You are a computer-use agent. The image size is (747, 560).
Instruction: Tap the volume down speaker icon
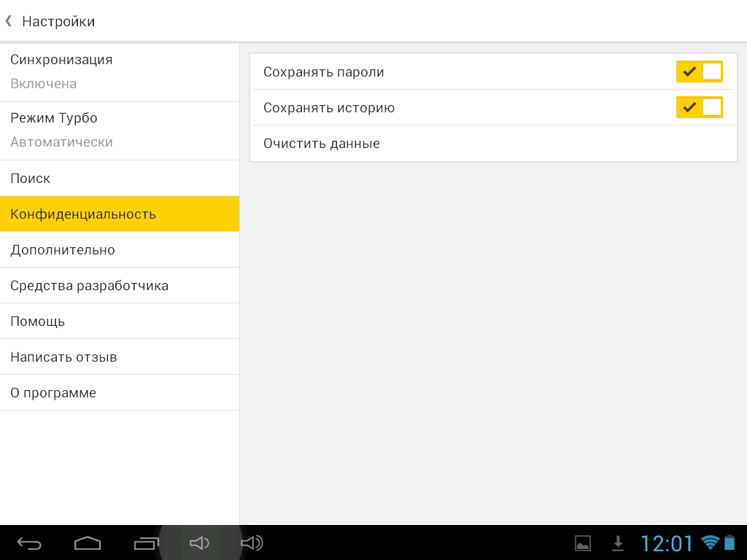click(x=199, y=542)
